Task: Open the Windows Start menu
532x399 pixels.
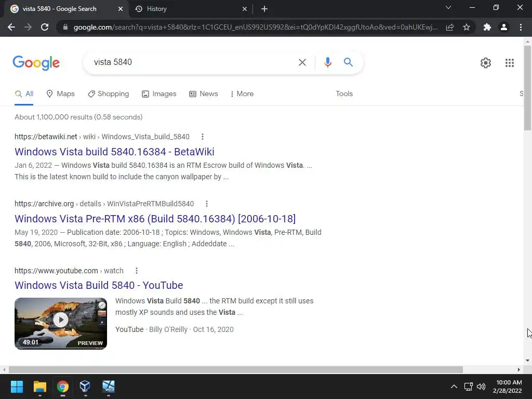Action: 17,387
